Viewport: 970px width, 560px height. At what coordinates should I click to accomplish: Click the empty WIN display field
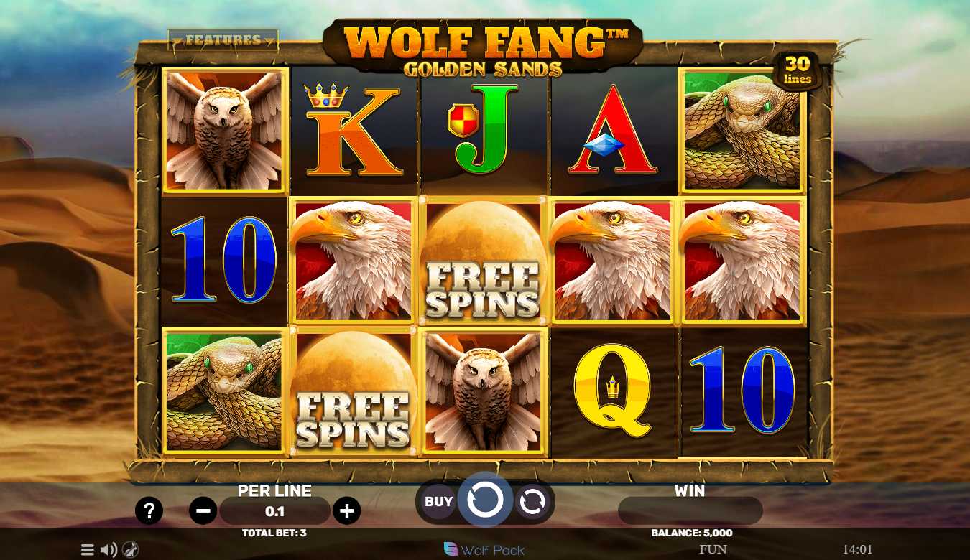coord(690,511)
